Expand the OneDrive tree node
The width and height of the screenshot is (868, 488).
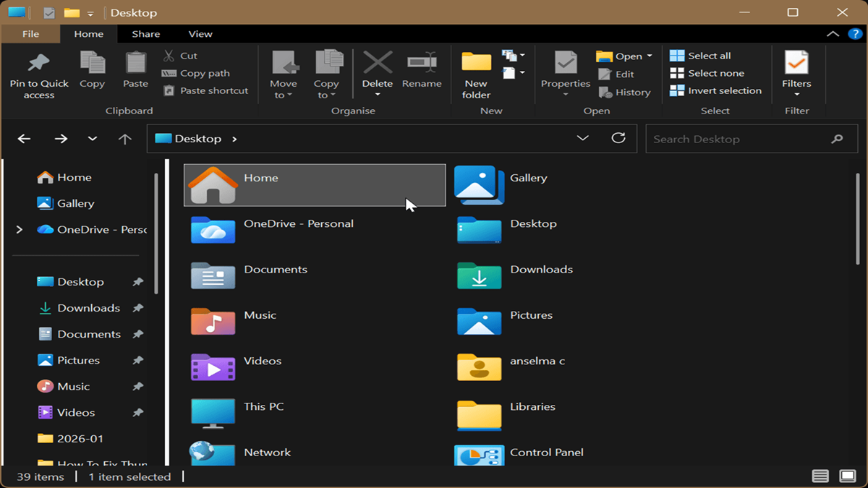click(x=20, y=230)
